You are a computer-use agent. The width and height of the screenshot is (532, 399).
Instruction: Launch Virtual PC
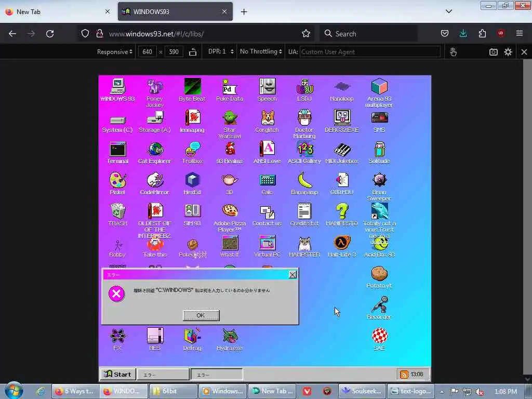[267, 246]
